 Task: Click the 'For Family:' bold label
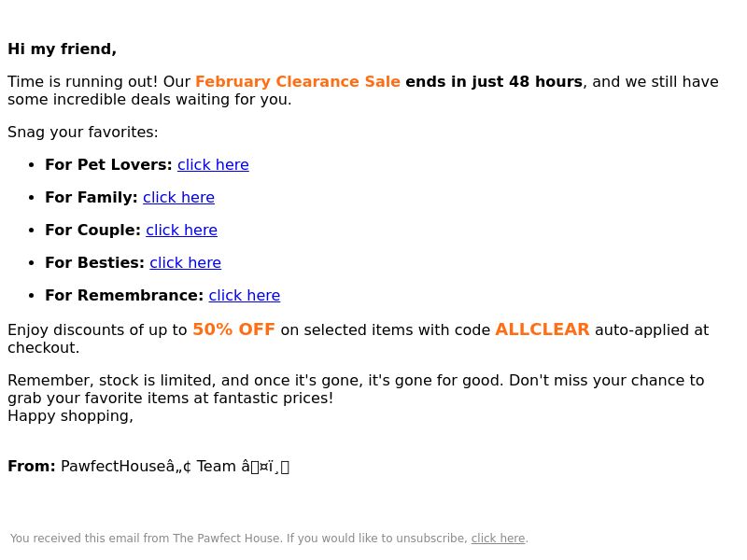(x=92, y=198)
